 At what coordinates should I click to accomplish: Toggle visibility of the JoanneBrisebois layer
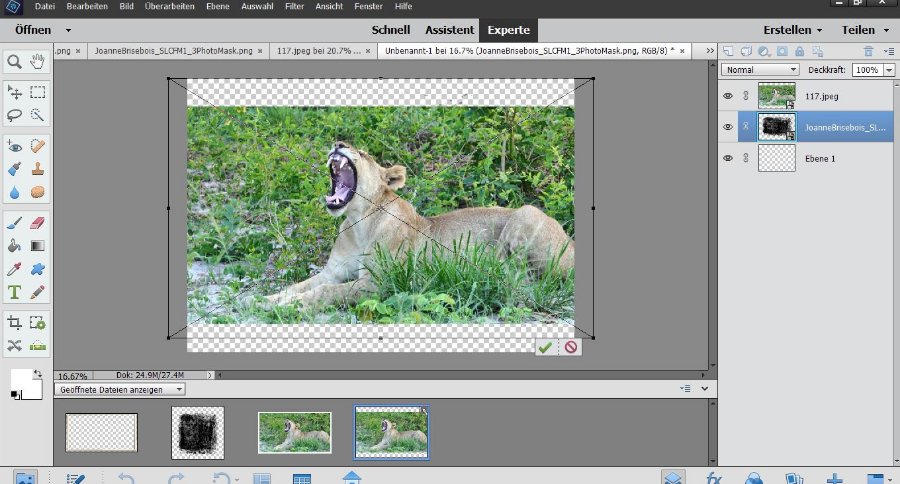[x=727, y=127]
